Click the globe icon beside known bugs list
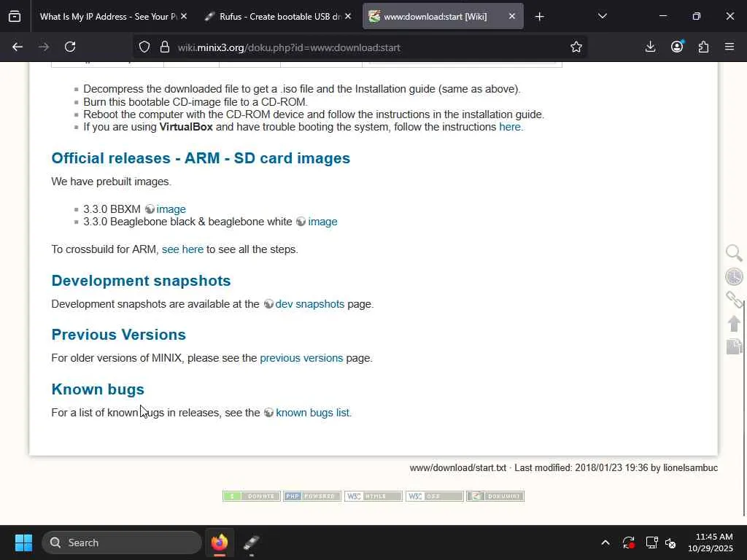This screenshot has width=747, height=560. [268, 413]
